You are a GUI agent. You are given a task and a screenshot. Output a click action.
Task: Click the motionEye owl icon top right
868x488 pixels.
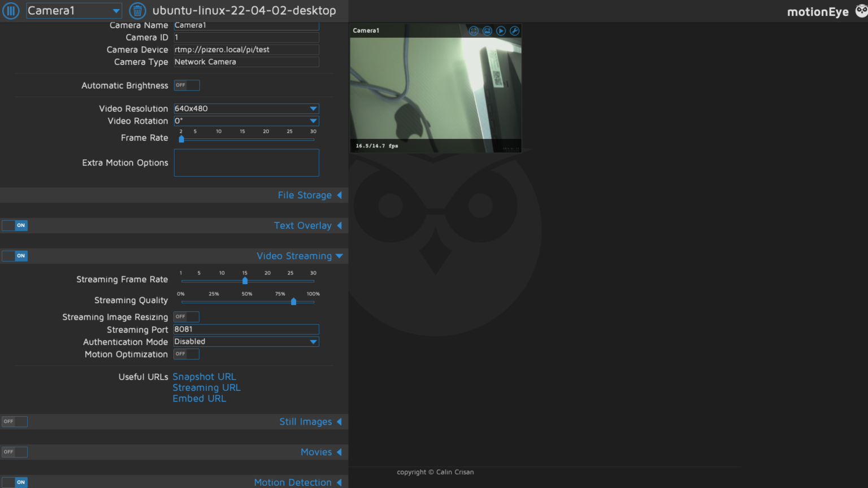click(860, 10)
